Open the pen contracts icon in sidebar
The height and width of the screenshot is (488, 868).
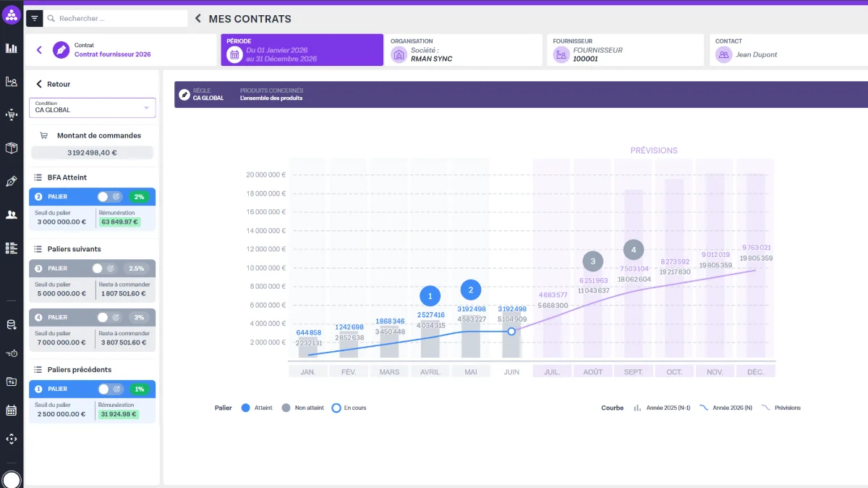(x=12, y=182)
